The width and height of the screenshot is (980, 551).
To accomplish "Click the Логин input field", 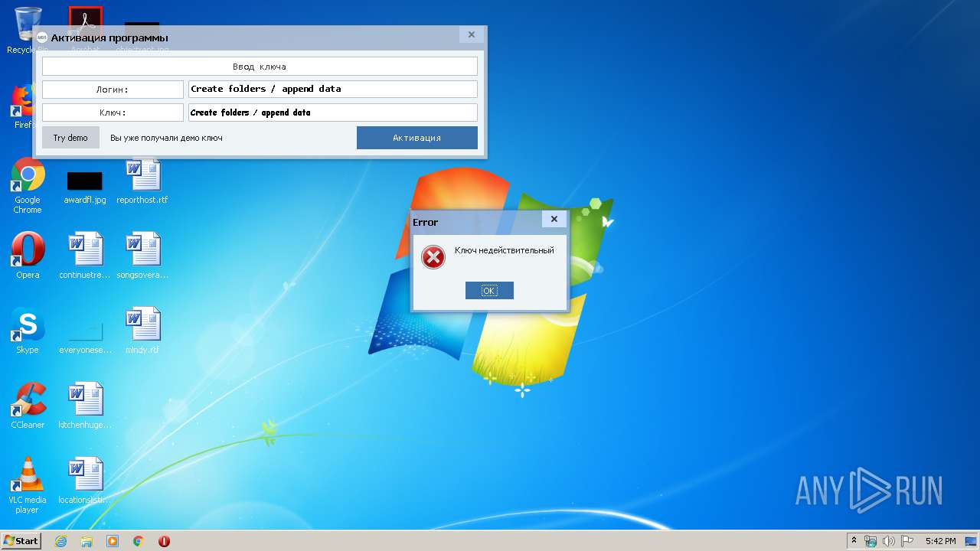I will pyautogui.click(x=333, y=89).
